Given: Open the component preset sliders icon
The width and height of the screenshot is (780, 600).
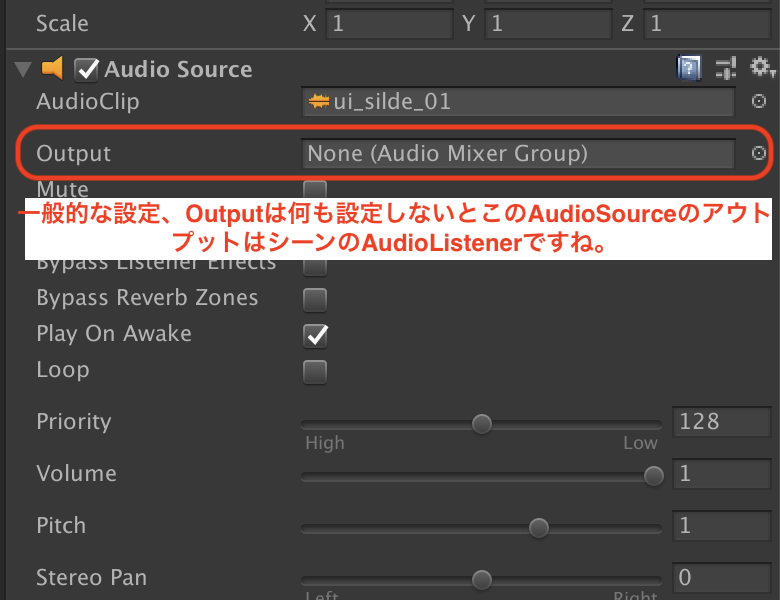Looking at the screenshot, I should click(726, 68).
